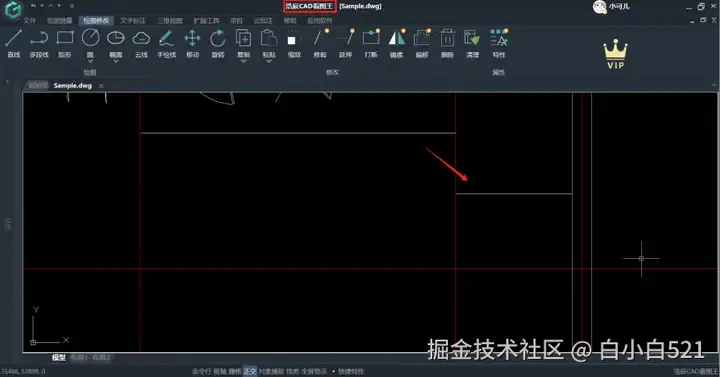This screenshot has width=720, height=377.
Task: Activate the Move (移动) tool
Action: (192, 43)
